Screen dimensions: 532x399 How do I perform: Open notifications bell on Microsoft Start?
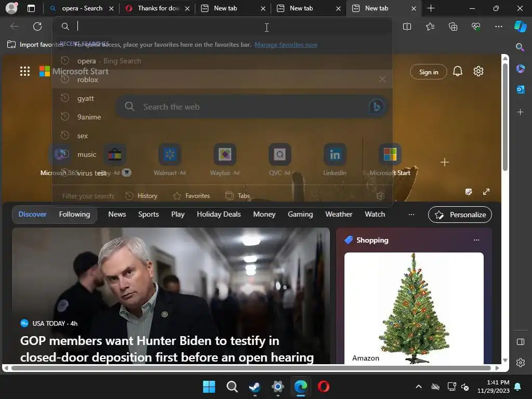point(457,71)
